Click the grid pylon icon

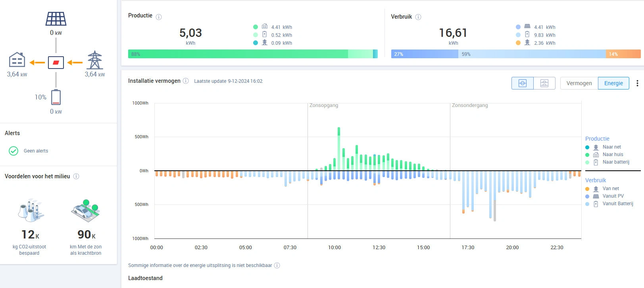(x=95, y=60)
